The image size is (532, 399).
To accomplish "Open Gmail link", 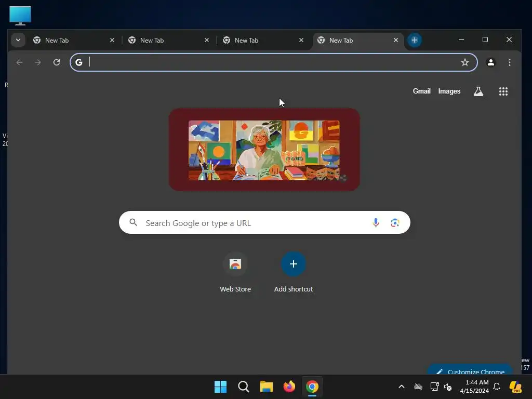I will point(421,91).
